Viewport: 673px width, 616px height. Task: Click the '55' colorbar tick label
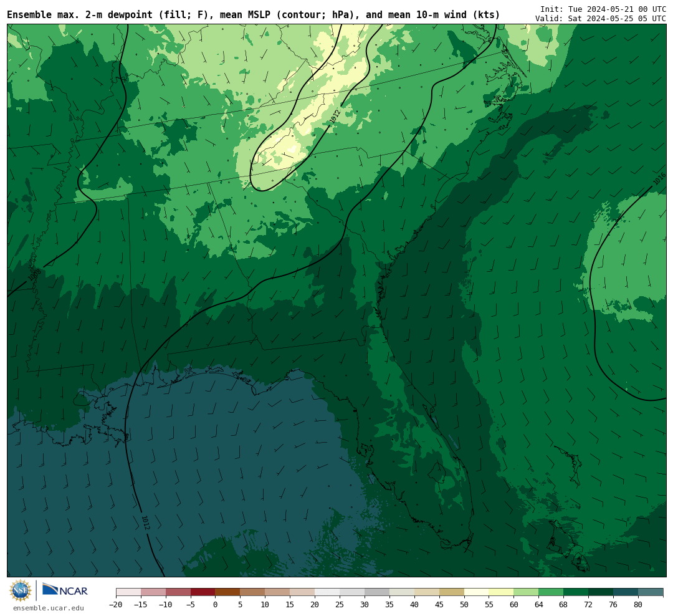coord(489,605)
